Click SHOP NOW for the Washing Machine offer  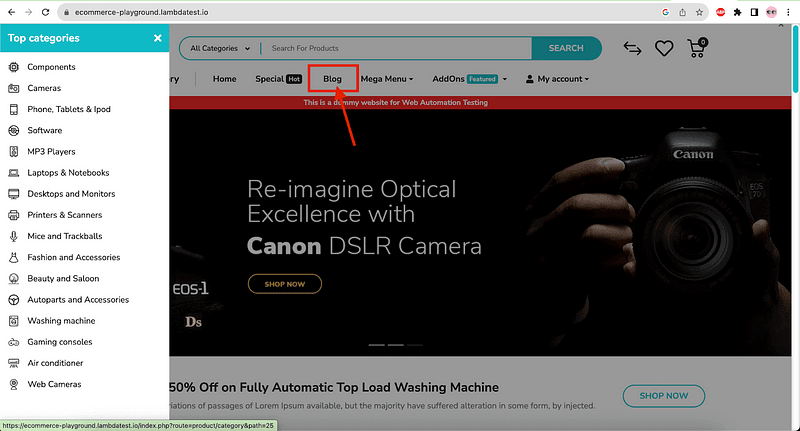click(x=664, y=396)
